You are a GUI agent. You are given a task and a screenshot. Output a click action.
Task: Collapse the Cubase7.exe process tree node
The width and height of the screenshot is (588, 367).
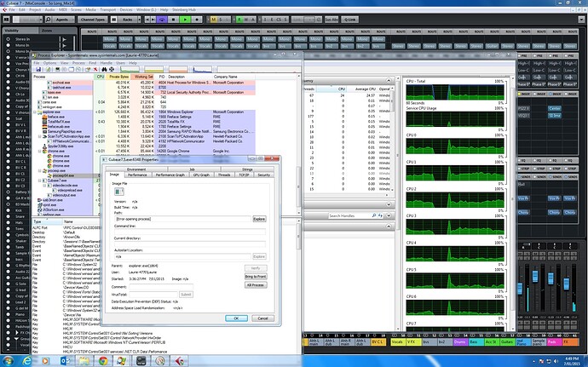pos(40,181)
